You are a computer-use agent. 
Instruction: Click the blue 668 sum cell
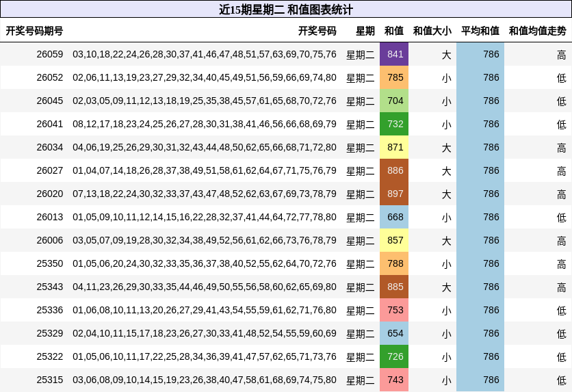point(394,218)
